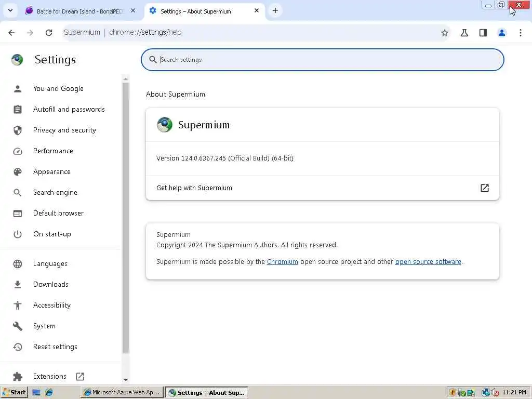The height and width of the screenshot is (399, 532).
Task: Bookmark this page with the star icon
Action: (x=445, y=33)
